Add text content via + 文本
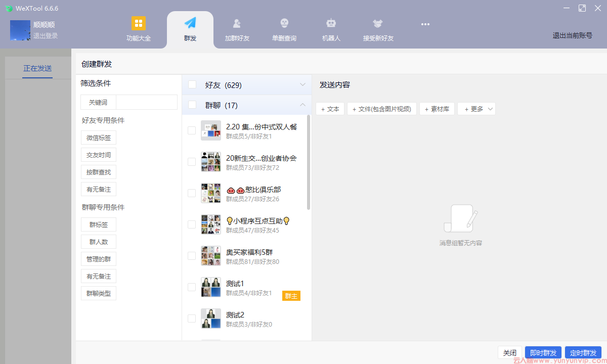This screenshot has height=364, width=607. coord(330,108)
